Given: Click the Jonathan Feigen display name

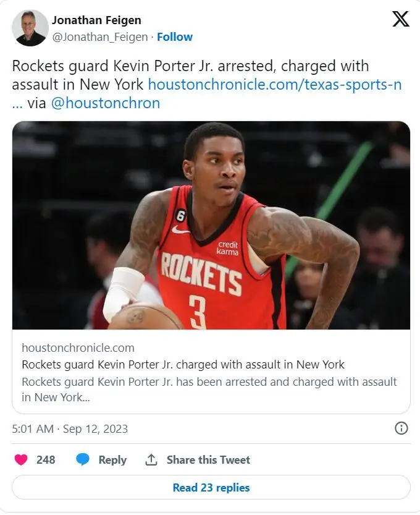Looking at the screenshot, I should pyautogui.click(x=96, y=20).
